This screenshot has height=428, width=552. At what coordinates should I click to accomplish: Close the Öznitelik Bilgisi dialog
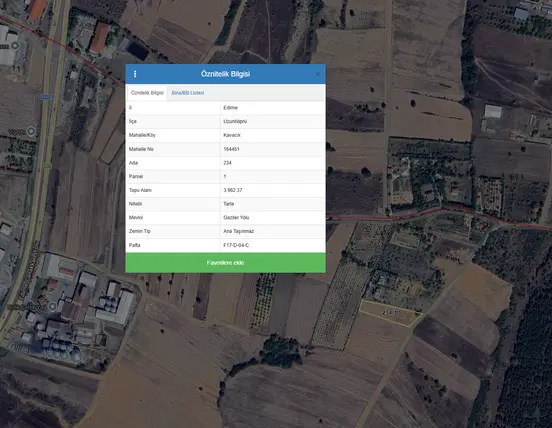pos(318,74)
